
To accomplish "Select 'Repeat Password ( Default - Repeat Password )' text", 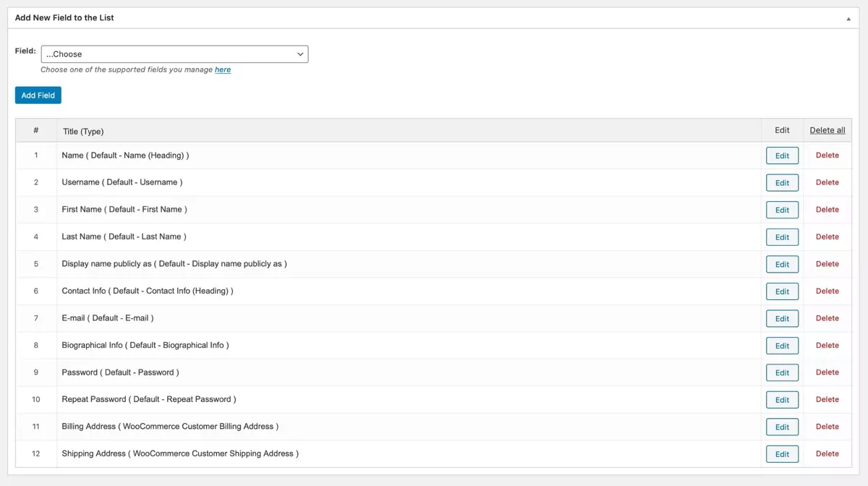I will coord(149,399).
